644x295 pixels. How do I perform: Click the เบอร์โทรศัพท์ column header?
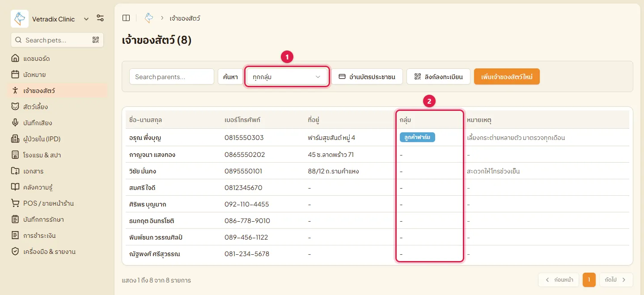tap(242, 120)
